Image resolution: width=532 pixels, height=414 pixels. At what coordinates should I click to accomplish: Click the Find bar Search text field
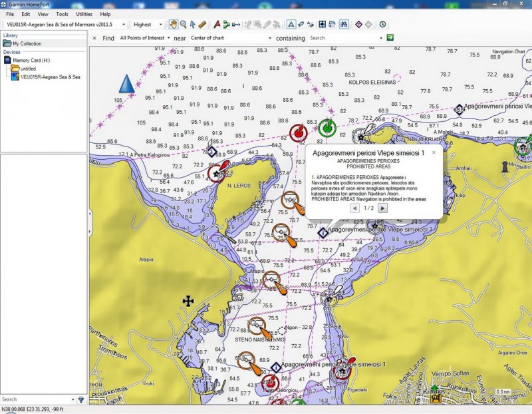pos(343,38)
